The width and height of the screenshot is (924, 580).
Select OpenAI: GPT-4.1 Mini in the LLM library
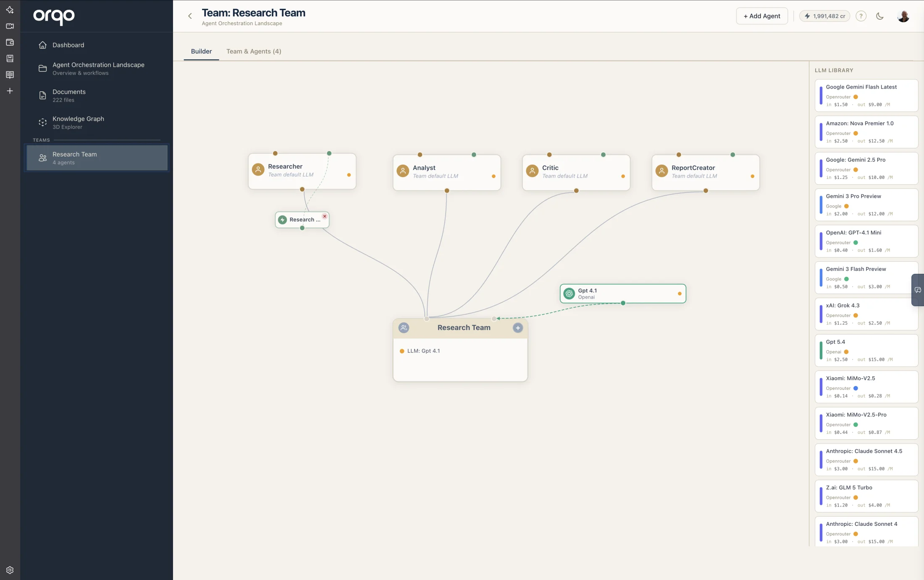(x=866, y=241)
